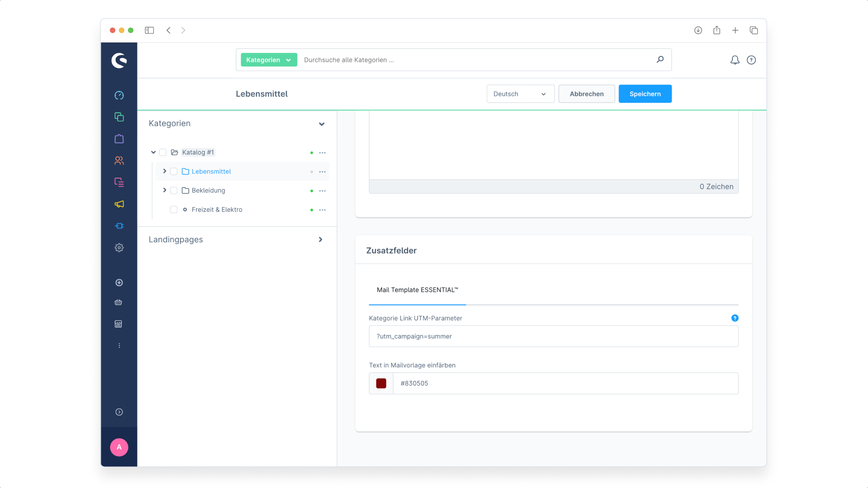Collapse the Kategorien panel section
The width and height of the screenshot is (868, 488).
point(321,124)
